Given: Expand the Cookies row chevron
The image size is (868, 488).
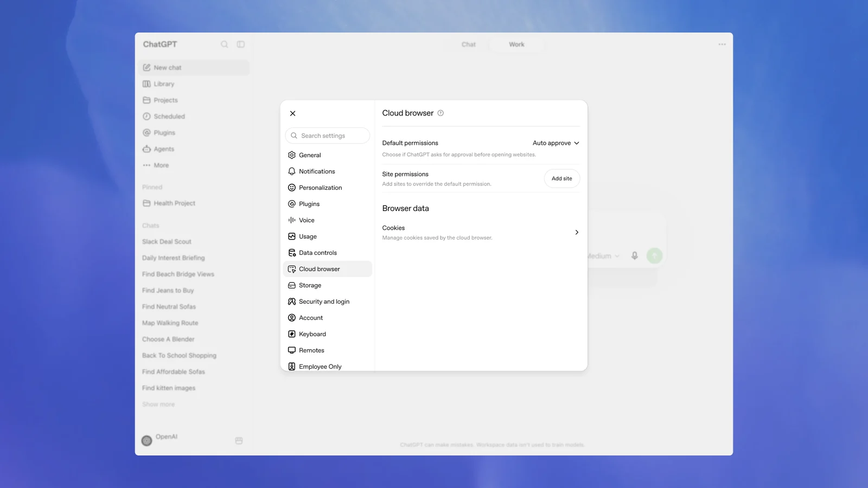Looking at the screenshot, I should [577, 232].
